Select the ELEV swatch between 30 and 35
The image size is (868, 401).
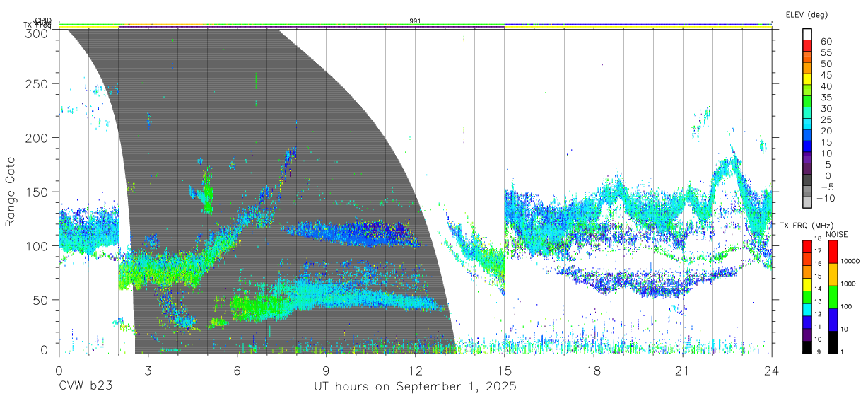[808, 103]
